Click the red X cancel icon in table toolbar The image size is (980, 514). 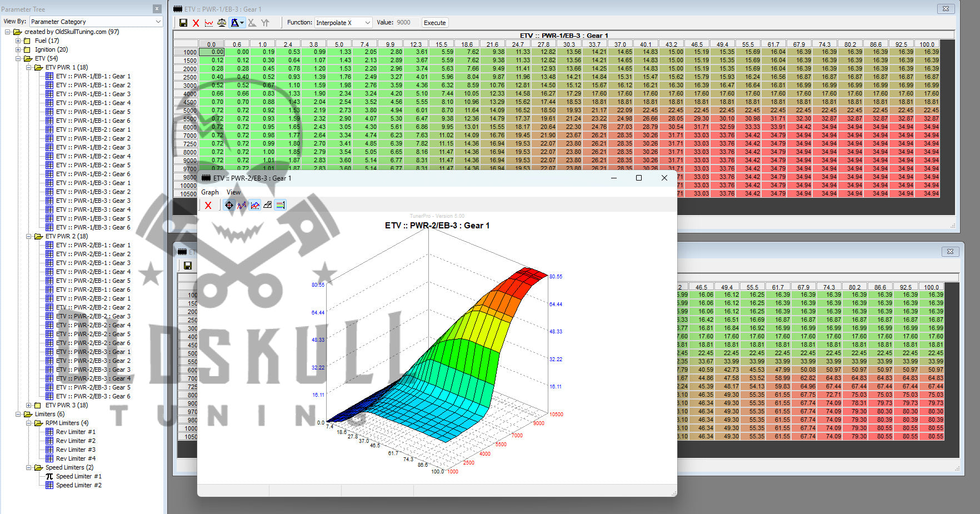coord(196,23)
